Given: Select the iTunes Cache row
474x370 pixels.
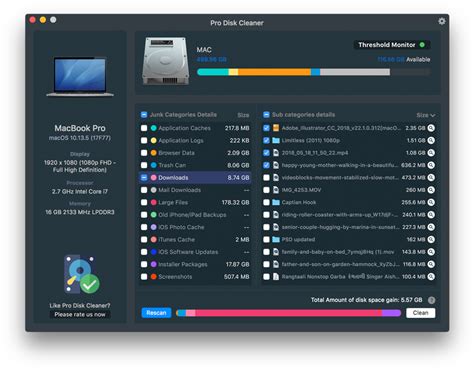Looking at the screenshot, I should tap(195, 239).
